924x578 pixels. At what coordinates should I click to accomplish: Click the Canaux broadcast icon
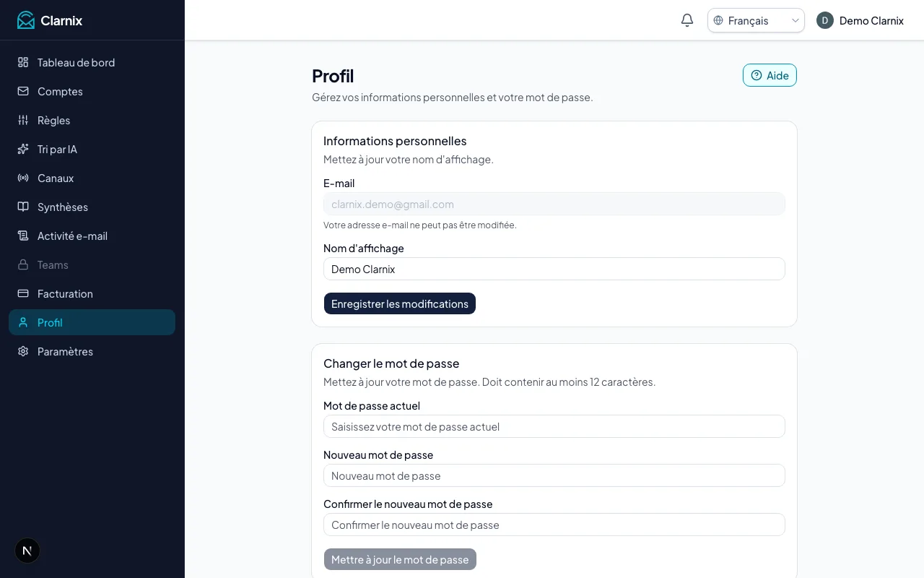(23, 178)
